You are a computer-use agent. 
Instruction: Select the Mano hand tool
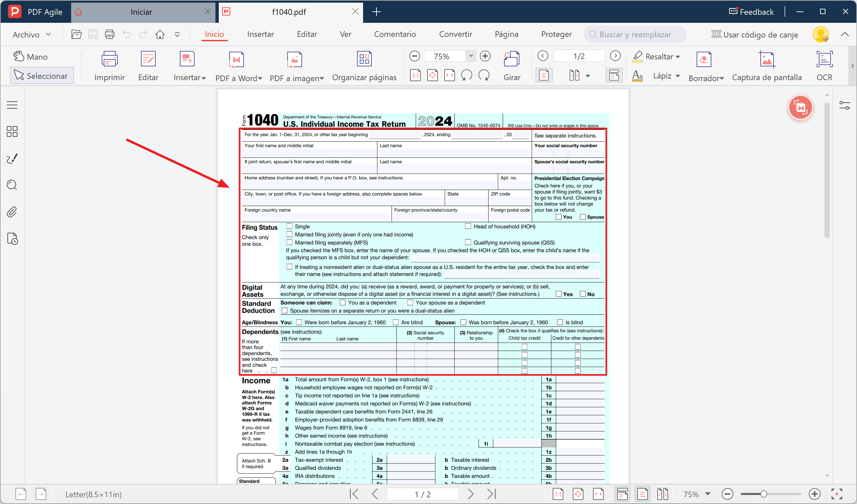coord(31,56)
